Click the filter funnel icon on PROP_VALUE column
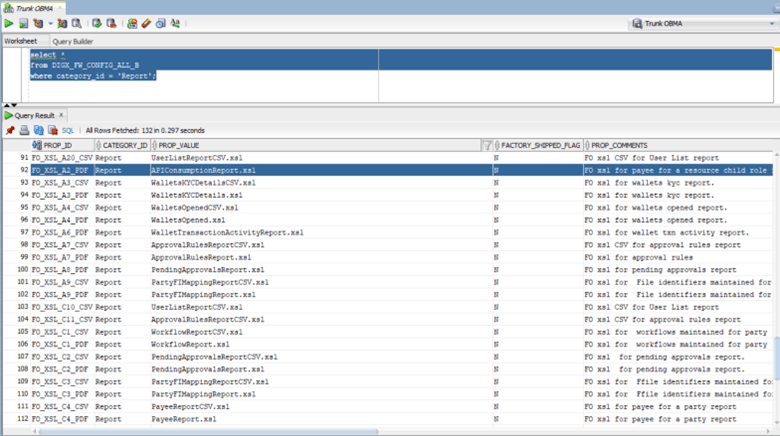This screenshot has height=436, width=780. (x=487, y=145)
